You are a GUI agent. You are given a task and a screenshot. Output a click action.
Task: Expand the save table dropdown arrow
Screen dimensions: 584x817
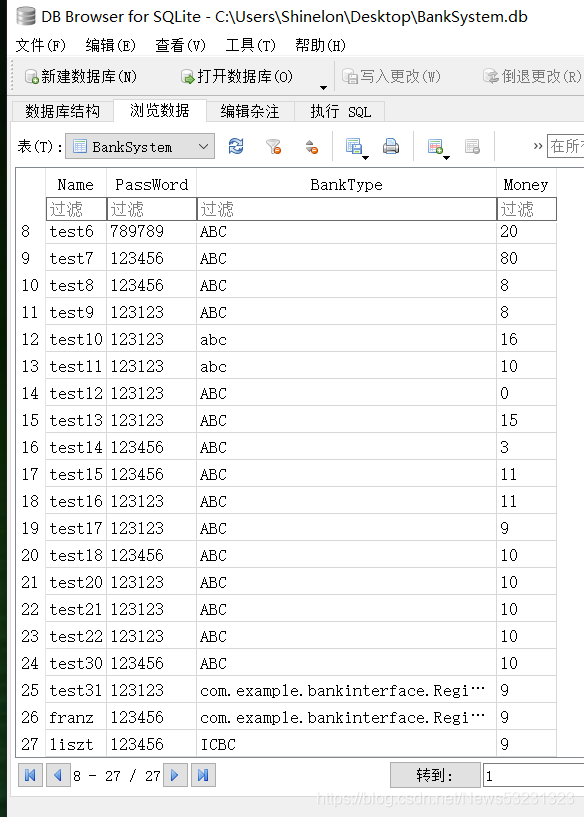365,157
